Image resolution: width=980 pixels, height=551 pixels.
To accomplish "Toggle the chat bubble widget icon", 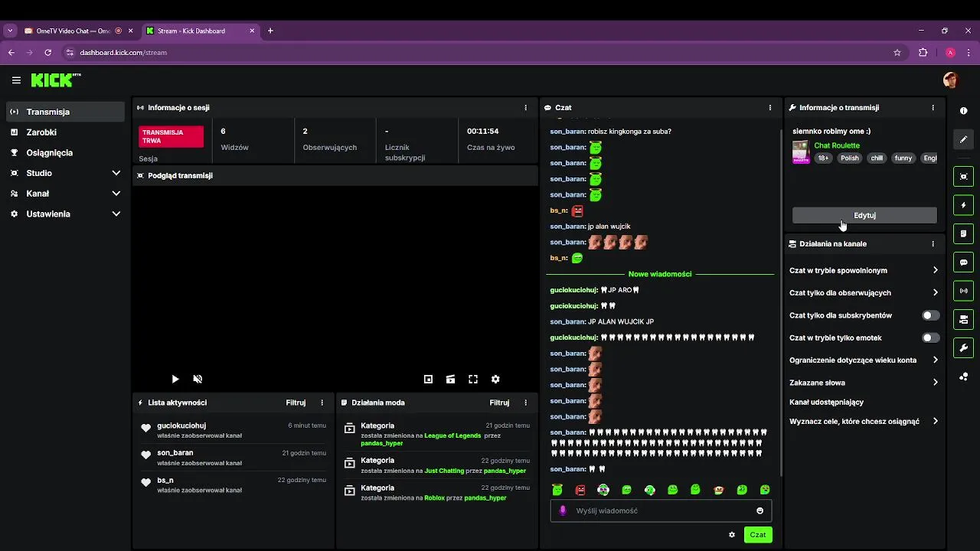I will pos(963,262).
